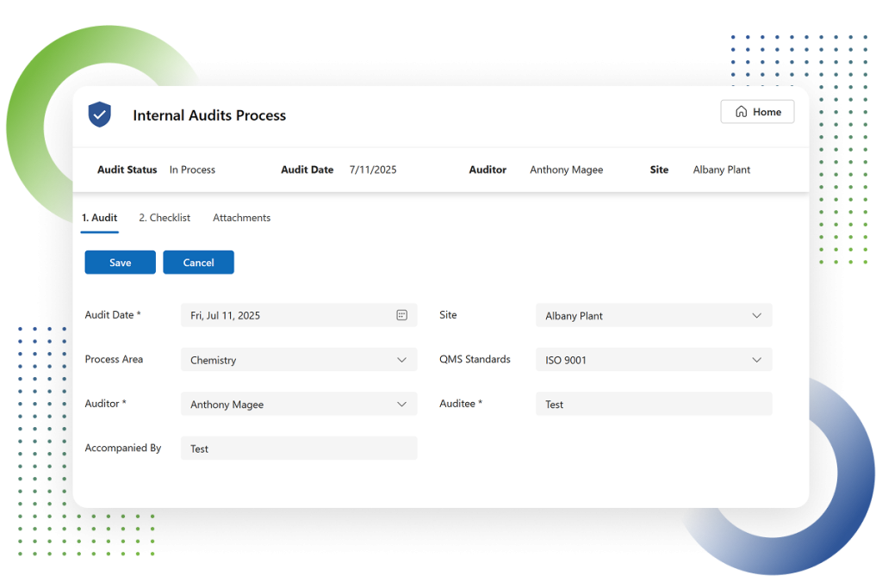Select the Attachments tab
Viewport: 882px width, 588px height.
coord(241,218)
